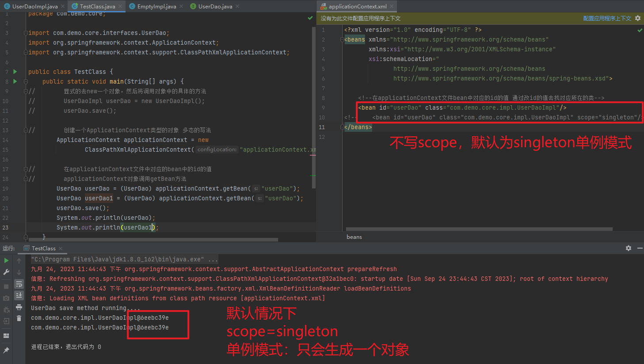644x364 pixels.
Task: Close the applicationContext.xml tab
Action: (392, 6)
